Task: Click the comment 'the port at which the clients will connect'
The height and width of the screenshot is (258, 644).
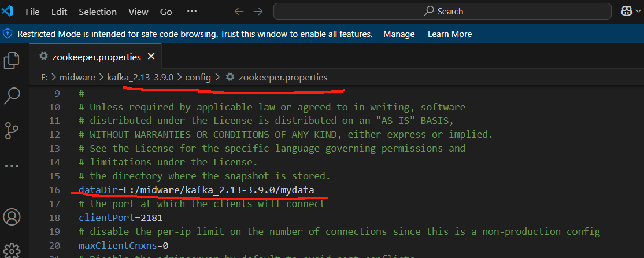Action: (202, 204)
